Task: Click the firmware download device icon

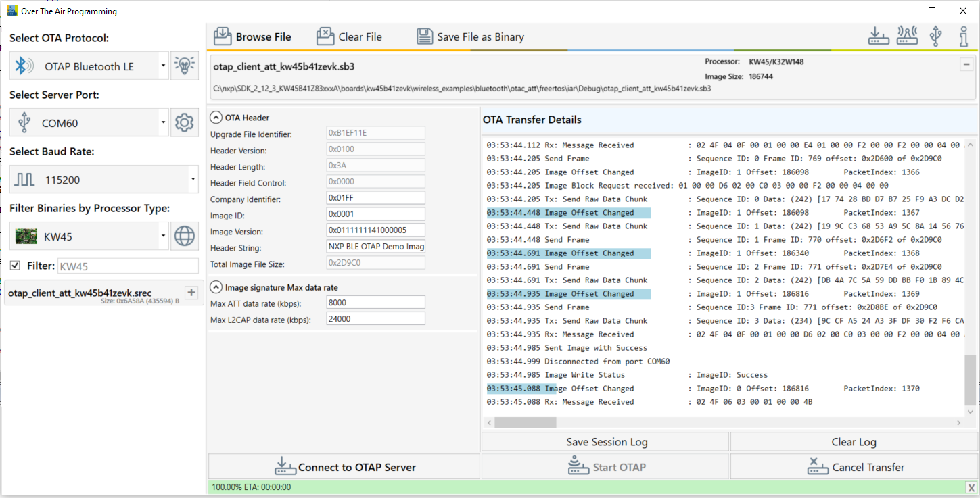Action: point(879,35)
